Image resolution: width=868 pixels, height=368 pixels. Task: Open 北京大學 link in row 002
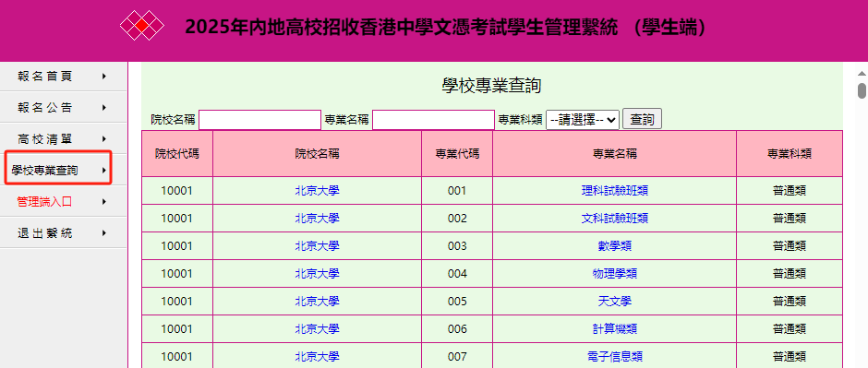pos(318,219)
